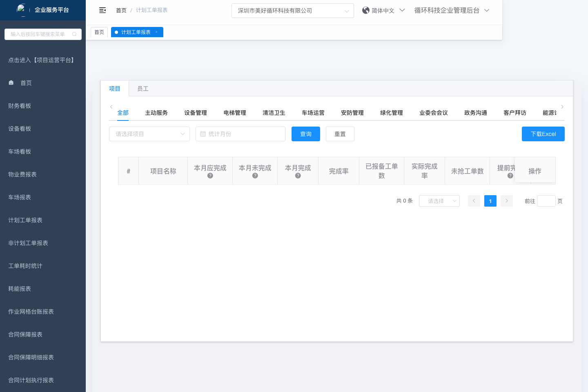Click the globe language icon
This screenshot has width=588, height=392.
(366, 10)
